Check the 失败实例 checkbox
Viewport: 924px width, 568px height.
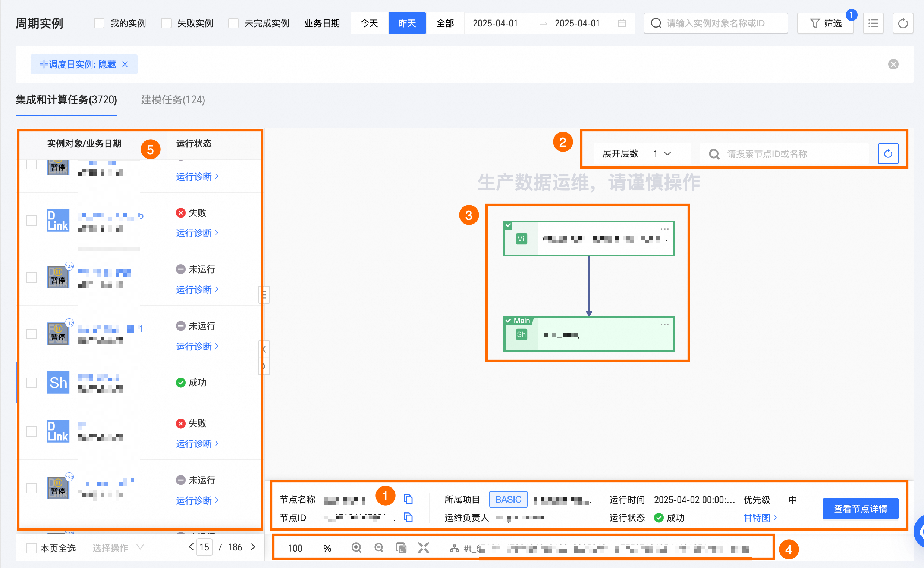pos(166,23)
